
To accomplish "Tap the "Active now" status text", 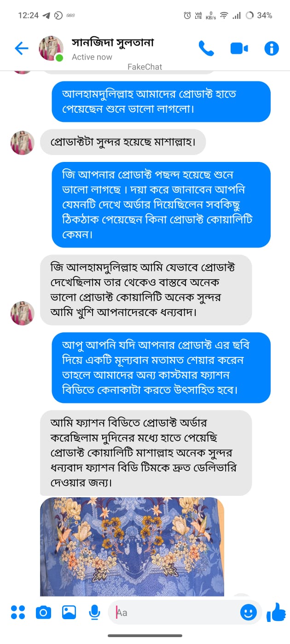I will (x=92, y=57).
